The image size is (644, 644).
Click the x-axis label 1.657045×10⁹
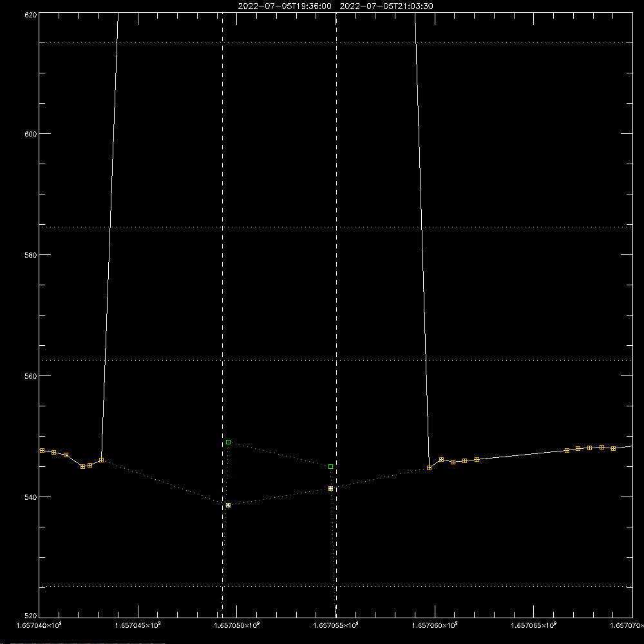[x=138, y=625]
